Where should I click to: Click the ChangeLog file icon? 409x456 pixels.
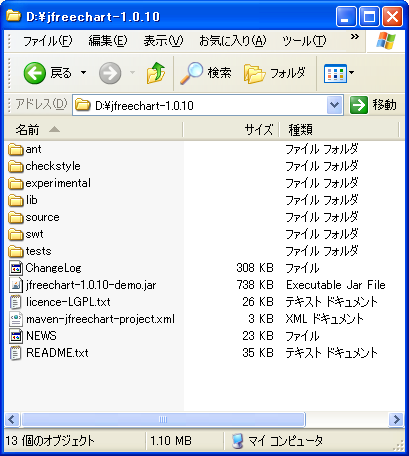pyautogui.click(x=16, y=268)
